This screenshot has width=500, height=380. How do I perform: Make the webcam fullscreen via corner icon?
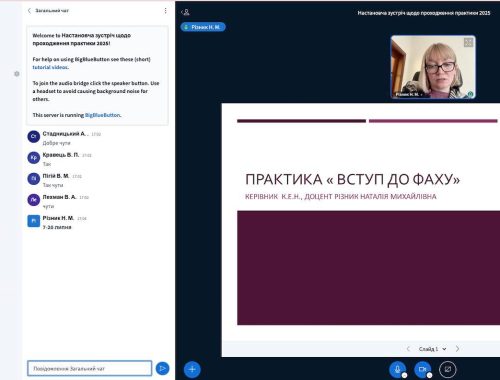[468, 42]
